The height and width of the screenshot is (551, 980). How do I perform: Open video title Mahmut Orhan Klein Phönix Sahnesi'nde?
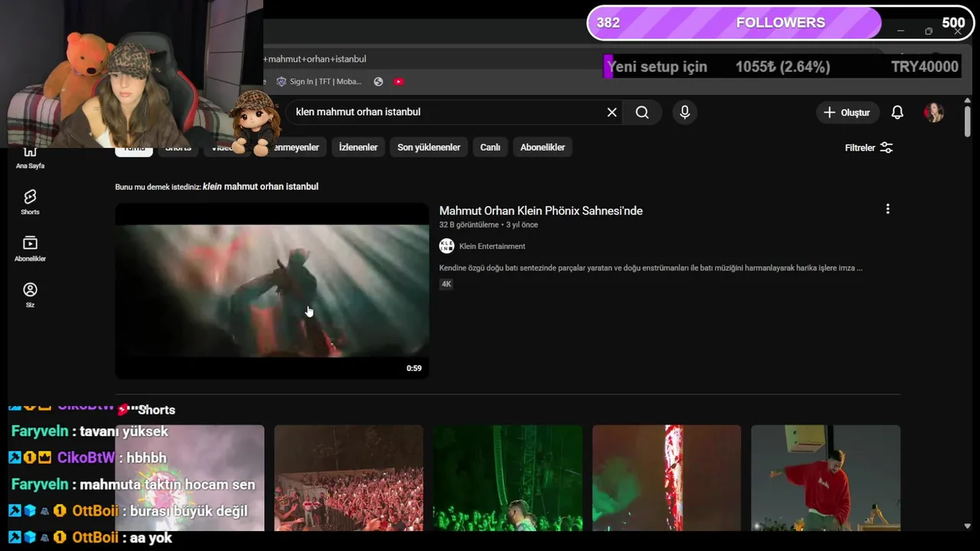pyautogui.click(x=541, y=211)
